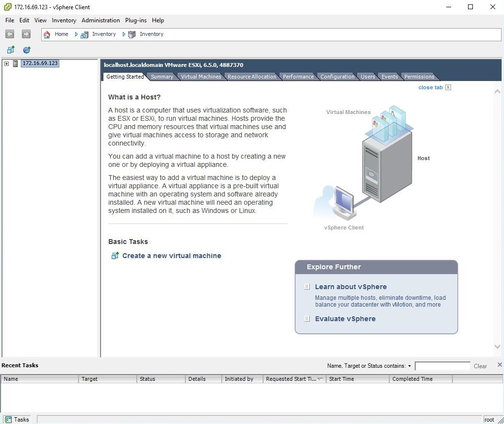Viewport: 504px width, 424px height.
Task: Close the Getting Started tab via close tab X
Action: [x=448, y=87]
